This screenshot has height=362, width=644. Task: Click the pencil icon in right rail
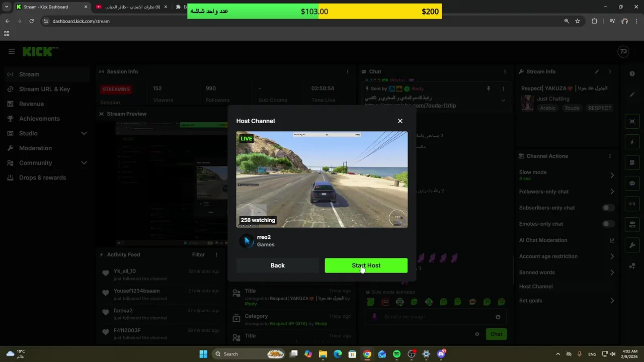point(632,95)
